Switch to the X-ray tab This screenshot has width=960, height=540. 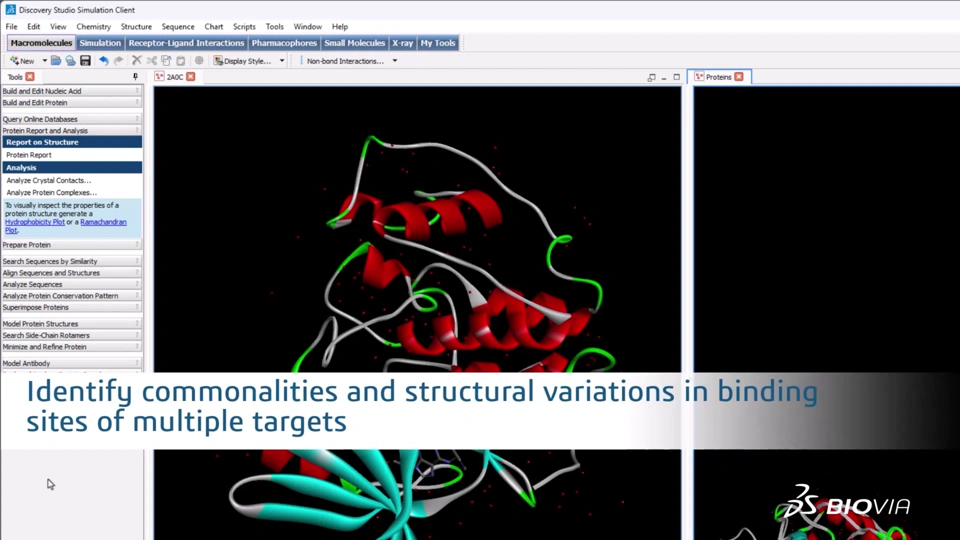[x=402, y=43]
